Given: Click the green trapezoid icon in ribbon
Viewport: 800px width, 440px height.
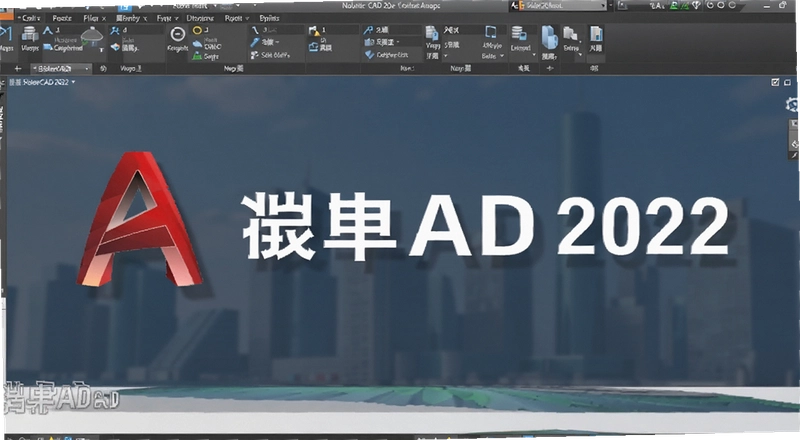Looking at the screenshot, I should (x=197, y=56).
